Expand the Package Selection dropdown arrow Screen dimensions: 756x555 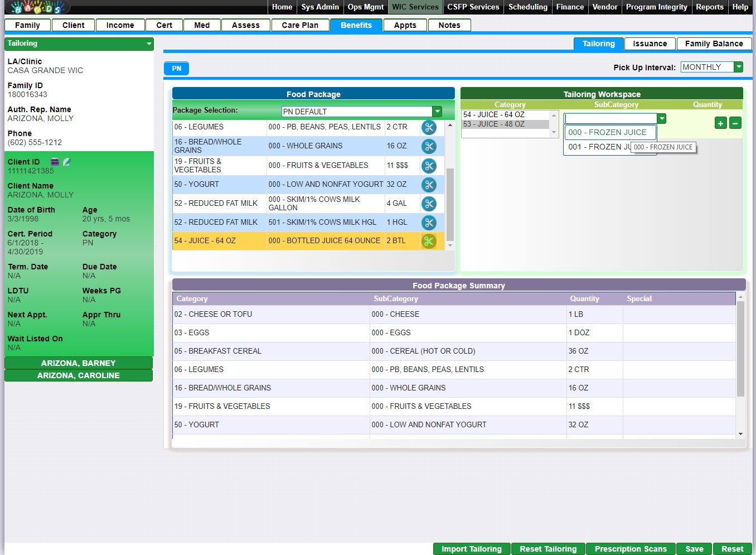437,112
